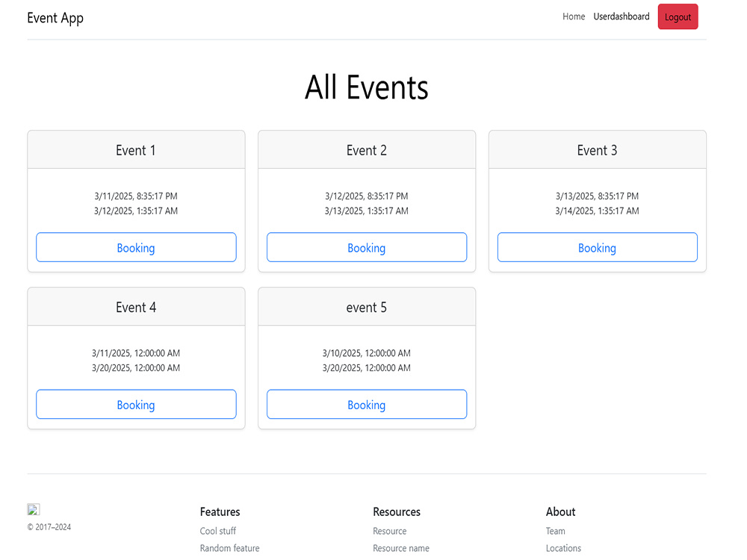Click the About footer heading

(x=560, y=512)
